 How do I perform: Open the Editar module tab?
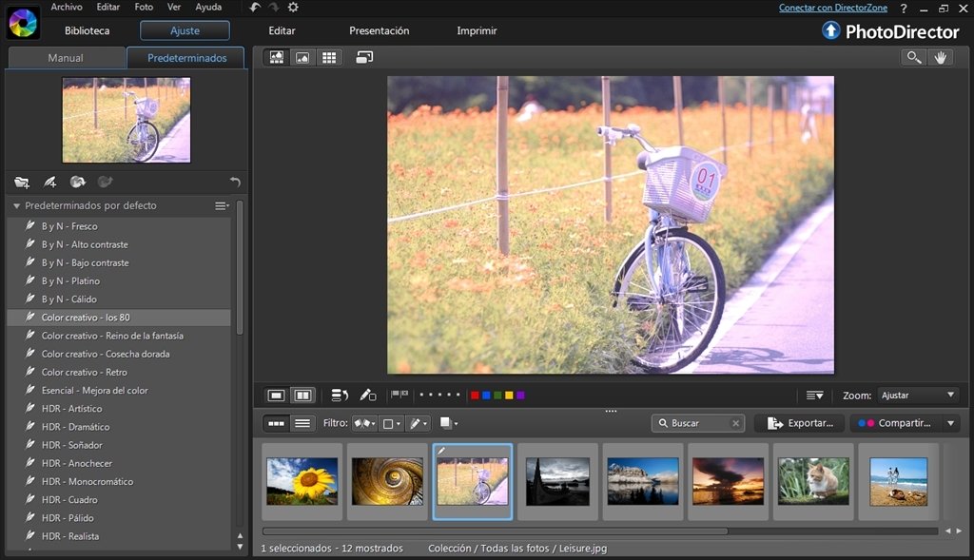[282, 30]
